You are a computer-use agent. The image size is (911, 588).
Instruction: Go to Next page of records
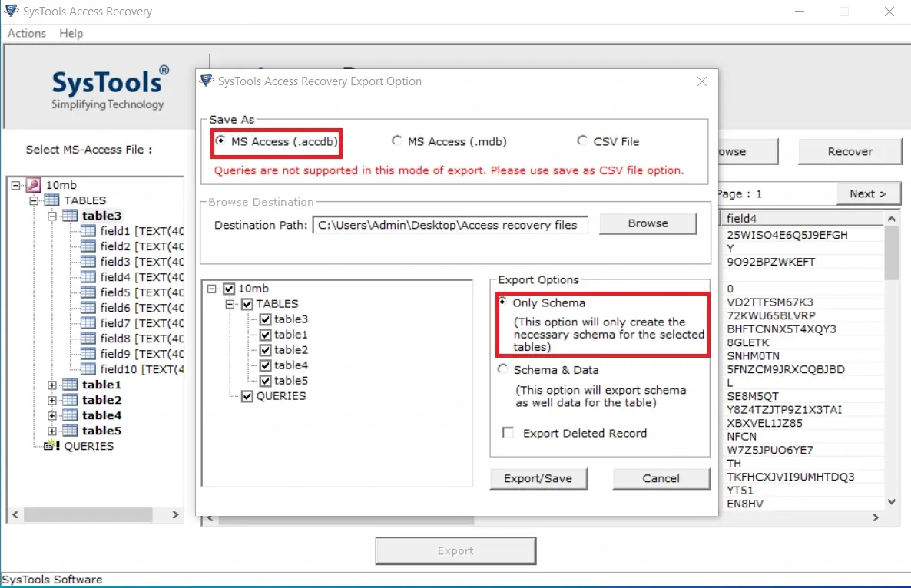(x=868, y=194)
